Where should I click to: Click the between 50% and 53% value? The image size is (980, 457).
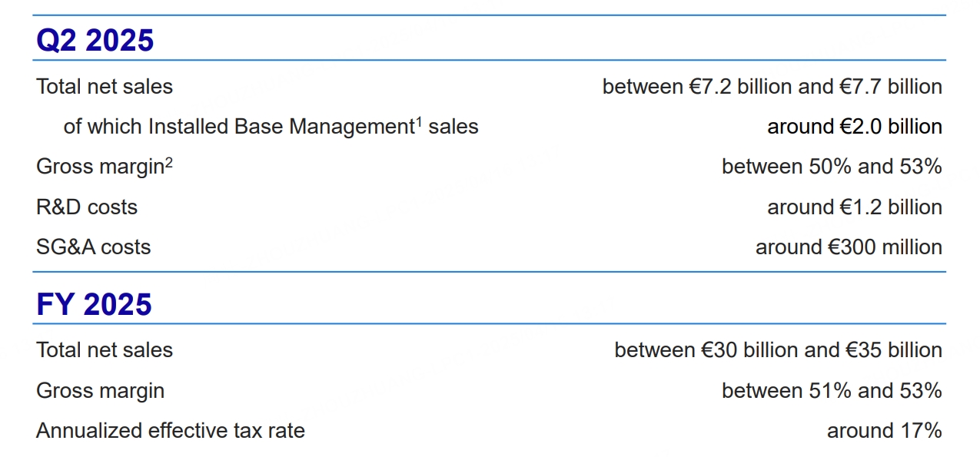click(x=832, y=167)
